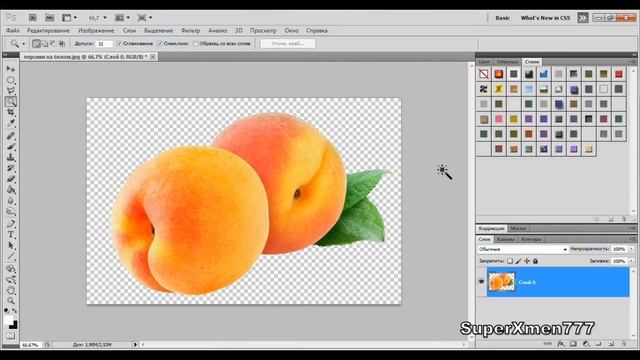Close the персики на белом.jpg document tab
This screenshot has width=640, height=360.
[153, 57]
